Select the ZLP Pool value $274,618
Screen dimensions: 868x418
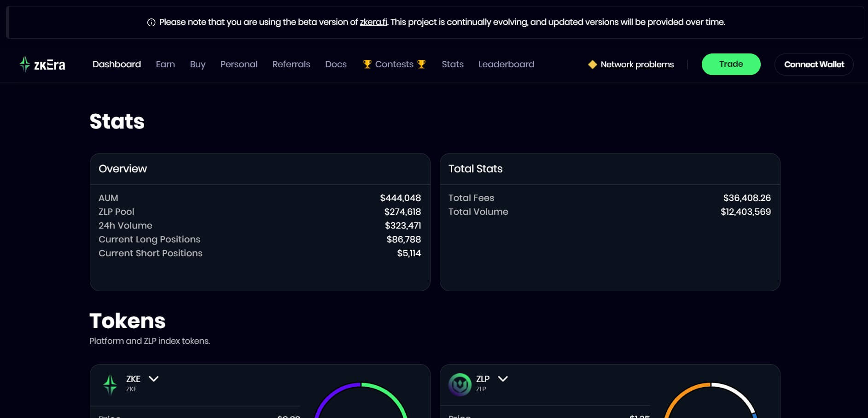click(x=402, y=212)
